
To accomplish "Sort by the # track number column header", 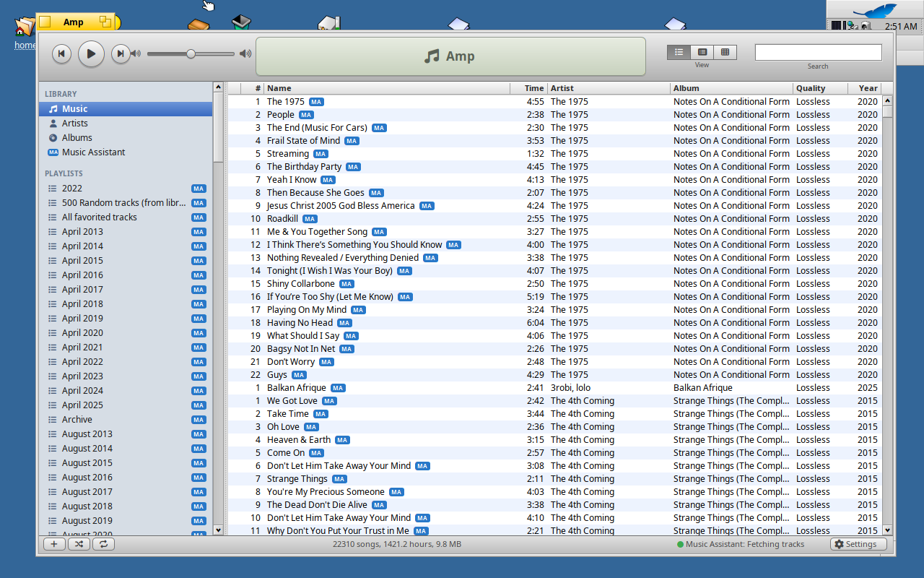I will coord(252,88).
